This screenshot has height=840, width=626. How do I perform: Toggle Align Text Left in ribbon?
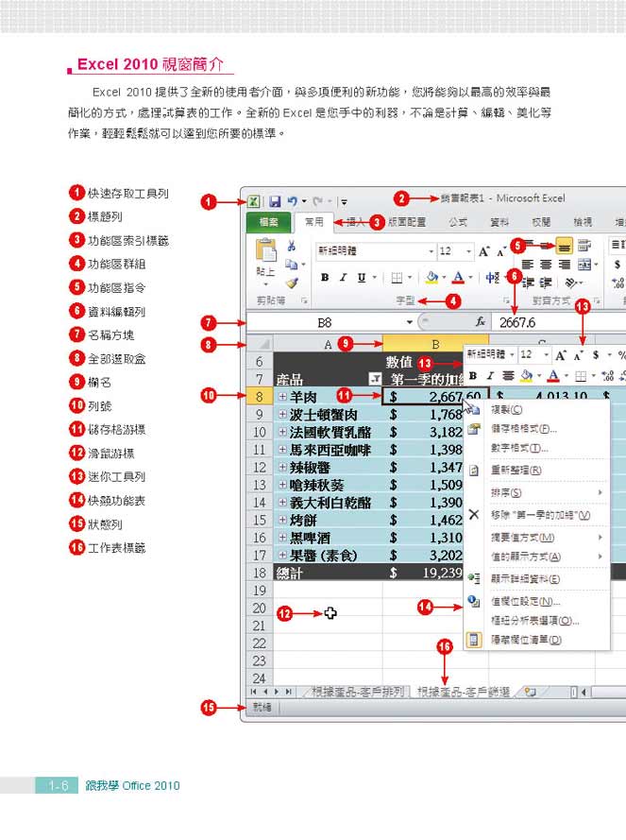coord(528,265)
